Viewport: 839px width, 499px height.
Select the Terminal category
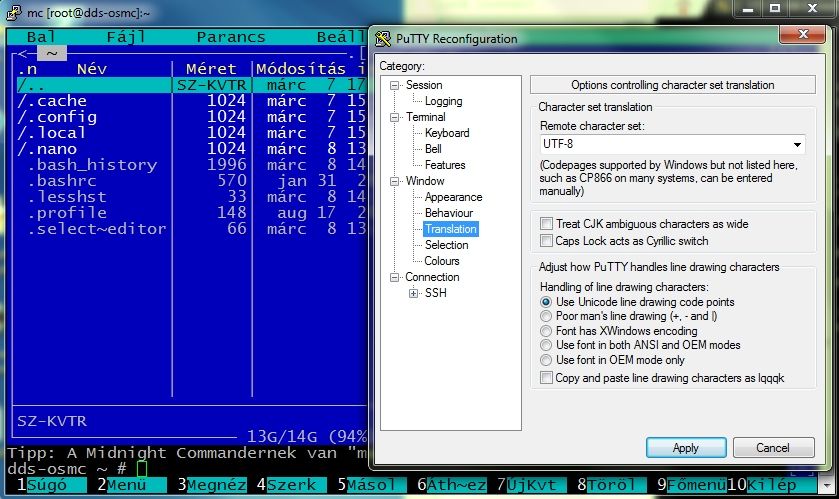tap(425, 117)
